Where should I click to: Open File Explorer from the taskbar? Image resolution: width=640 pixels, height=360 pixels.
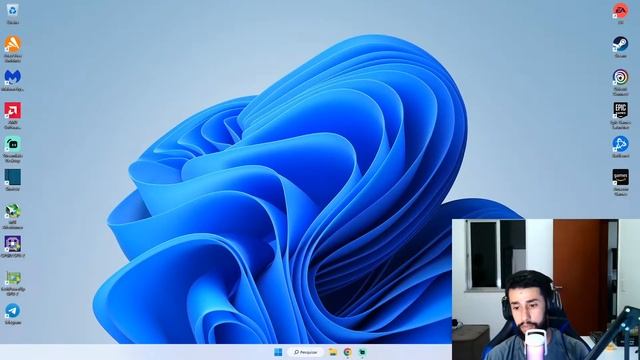333,352
